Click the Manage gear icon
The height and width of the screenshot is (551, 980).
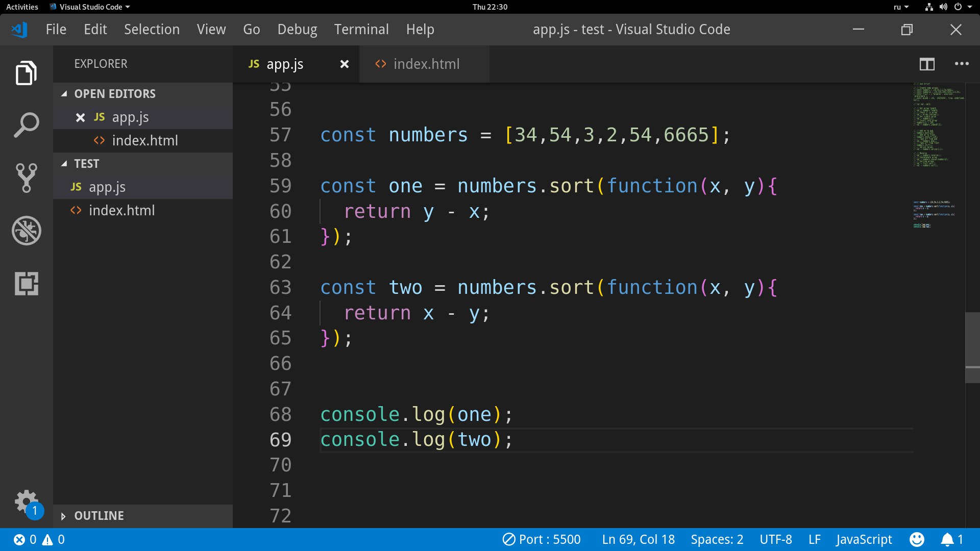pyautogui.click(x=26, y=502)
